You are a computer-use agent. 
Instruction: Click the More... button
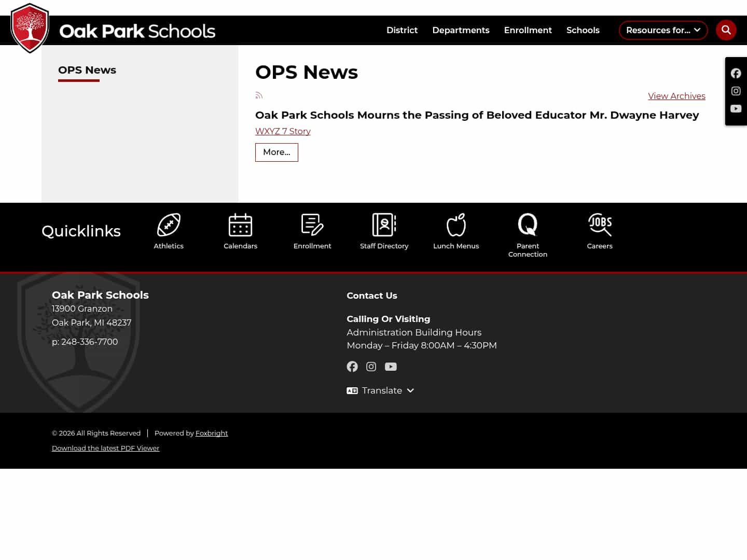[276, 152]
